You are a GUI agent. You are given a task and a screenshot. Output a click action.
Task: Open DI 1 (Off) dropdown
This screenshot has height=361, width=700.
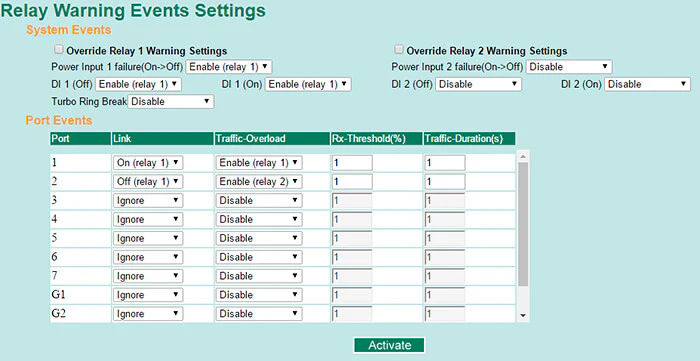pos(138,84)
